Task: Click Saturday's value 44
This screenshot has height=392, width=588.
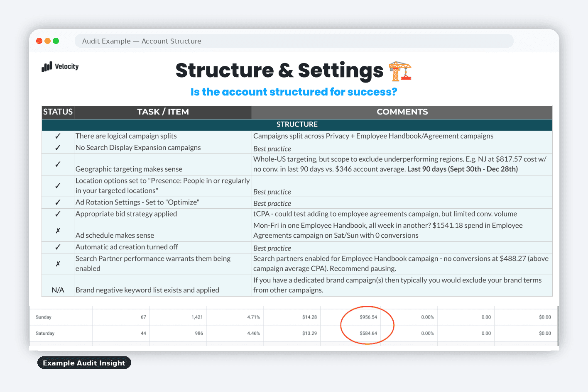Action: pyautogui.click(x=143, y=334)
